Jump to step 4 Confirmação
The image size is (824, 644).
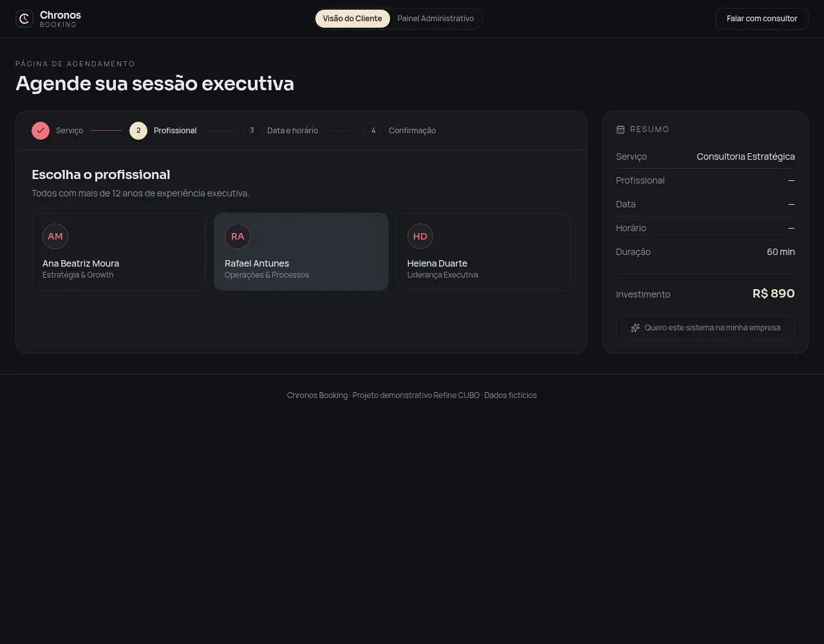(400, 131)
